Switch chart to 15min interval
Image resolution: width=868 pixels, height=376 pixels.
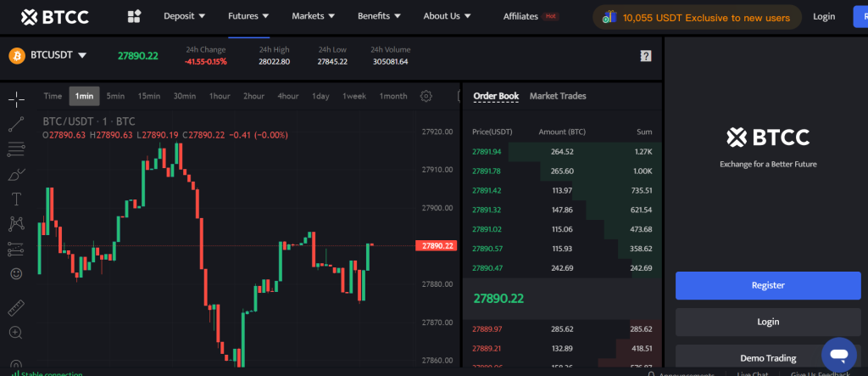[x=149, y=96]
